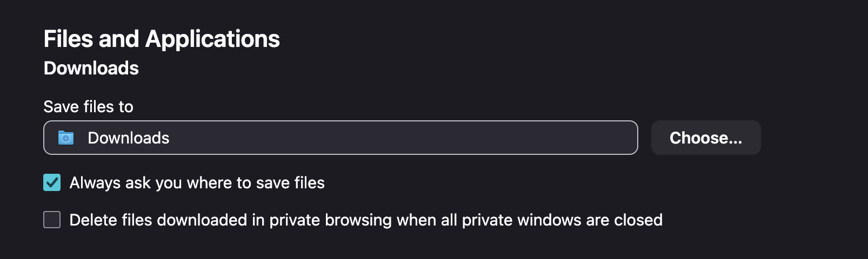Select the Downloads text in the path box
868x259 pixels.
point(129,138)
